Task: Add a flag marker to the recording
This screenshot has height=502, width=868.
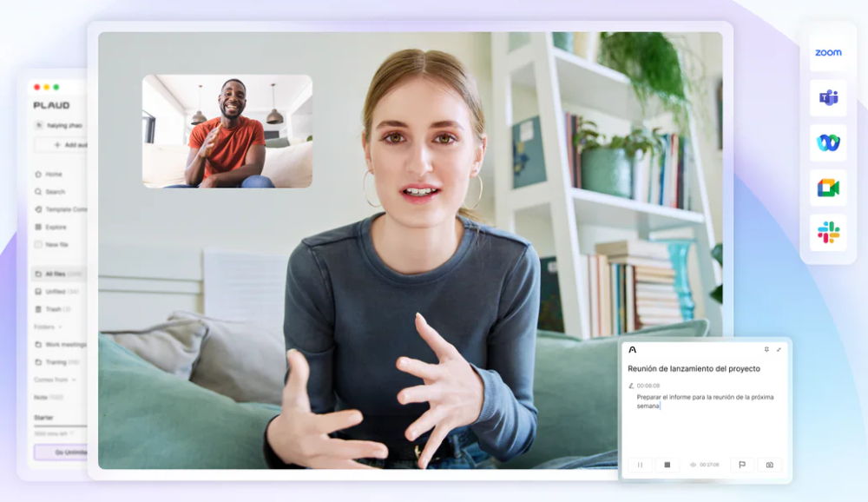Action: tap(742, 465)
